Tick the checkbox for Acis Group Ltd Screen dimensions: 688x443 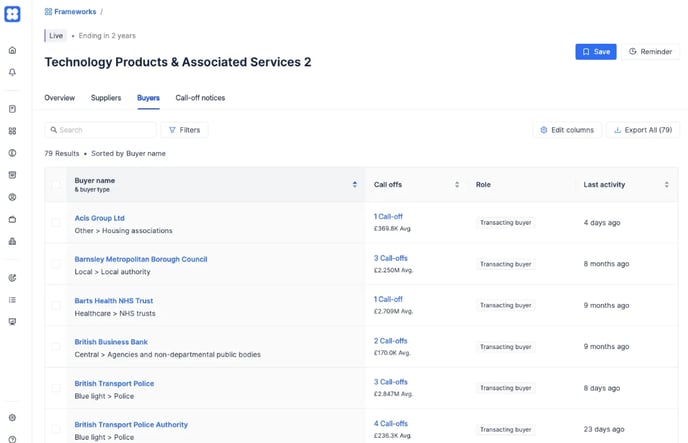click(56, 222)
